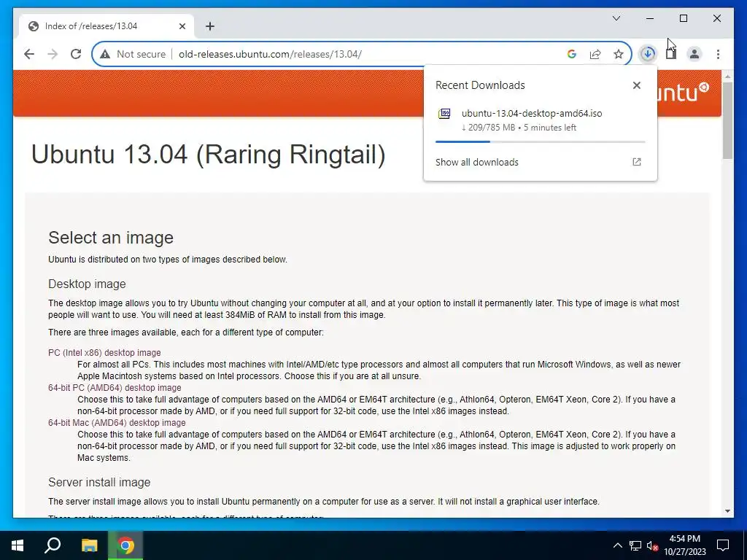Screen dimensions: 747x560
Task: Open 64-bit Mac (AMD64) desktop image link
Action: pyautogui.click(x=117, y=423)
